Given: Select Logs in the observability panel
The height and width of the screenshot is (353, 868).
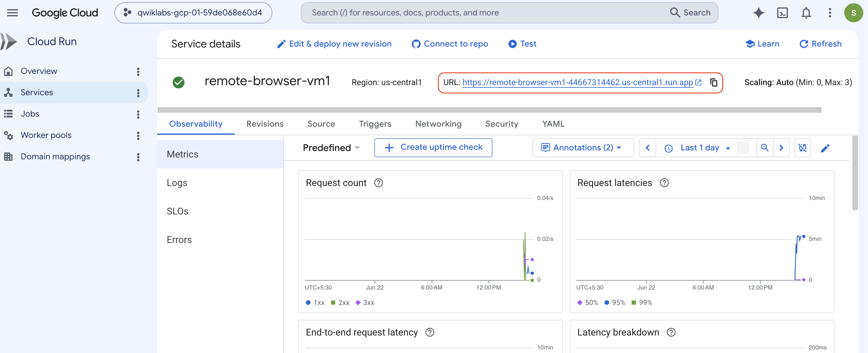Looking at the screenshot, I should [220, 182].
